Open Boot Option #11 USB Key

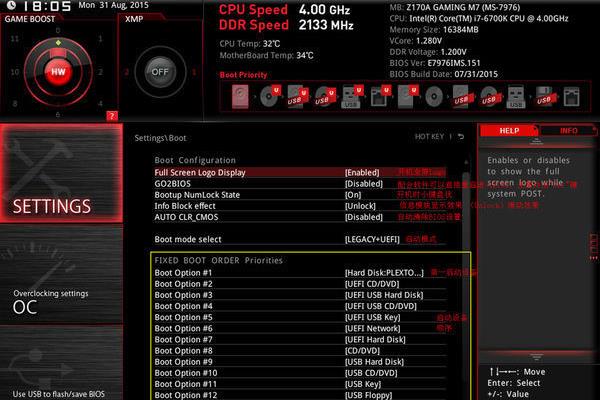[363, 384]
